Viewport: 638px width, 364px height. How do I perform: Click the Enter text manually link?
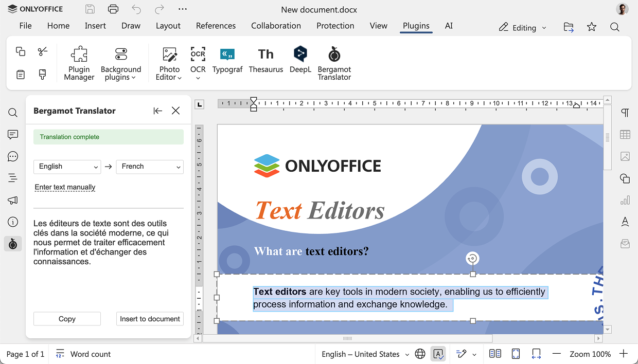click(65, 187)
